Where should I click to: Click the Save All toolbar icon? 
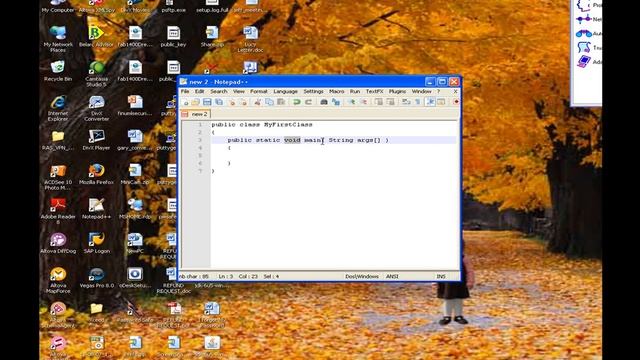coord(219,102)
